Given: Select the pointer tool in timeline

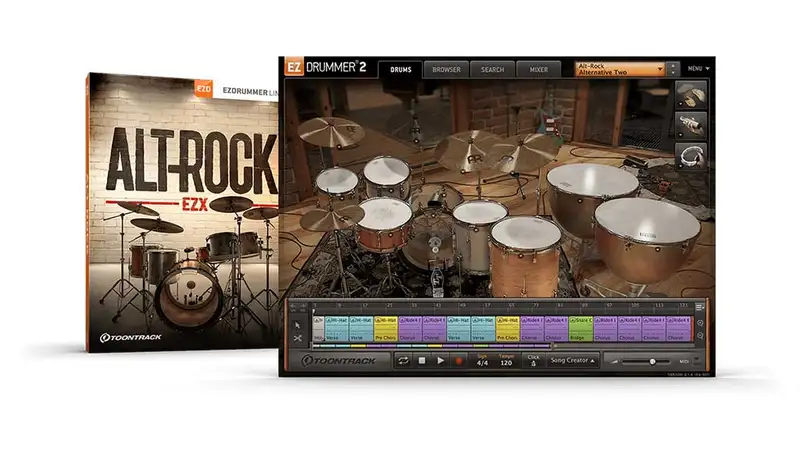Looking at the screenshot, I should pos(297,325).
